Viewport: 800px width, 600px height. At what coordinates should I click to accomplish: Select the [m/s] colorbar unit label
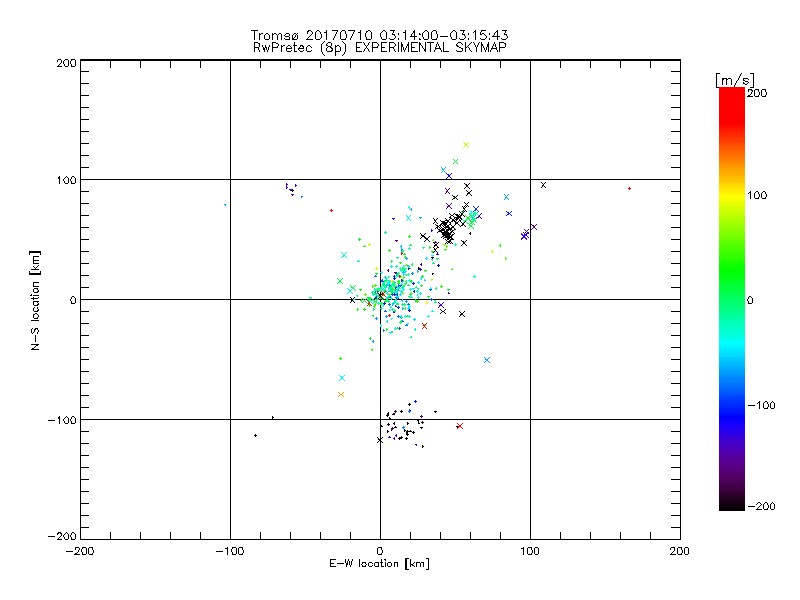734,80
